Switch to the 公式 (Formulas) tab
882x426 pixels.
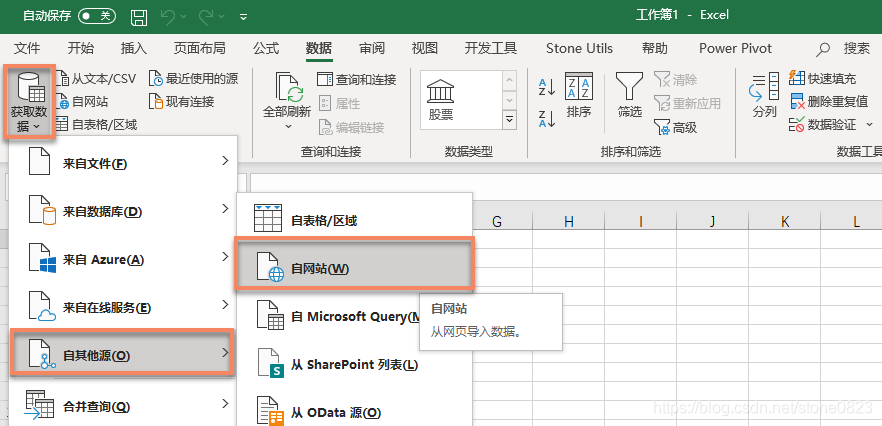pyautogui.click(x=266, y=48)
